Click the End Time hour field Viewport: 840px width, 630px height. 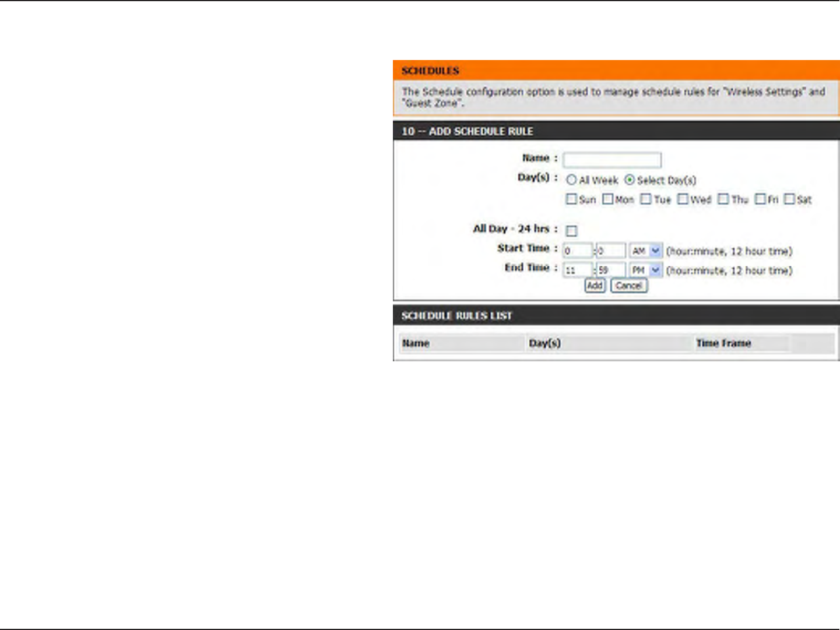tap(578, 270)
